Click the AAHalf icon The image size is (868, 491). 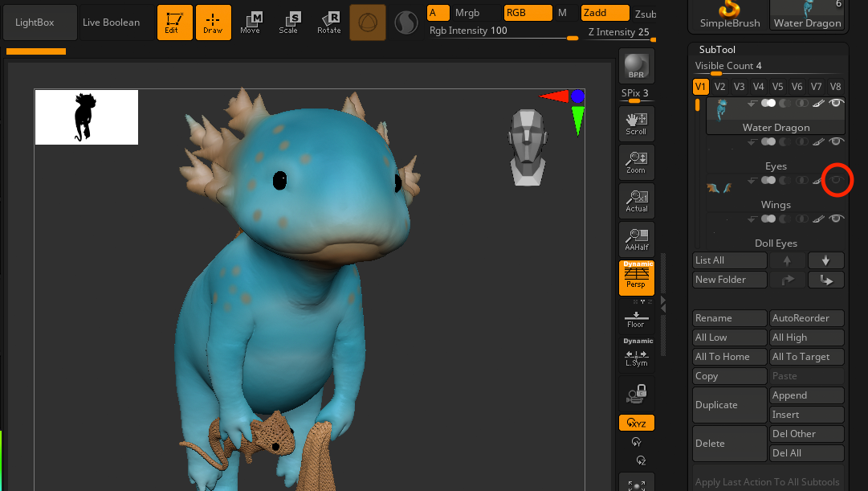tap(637, 239)
